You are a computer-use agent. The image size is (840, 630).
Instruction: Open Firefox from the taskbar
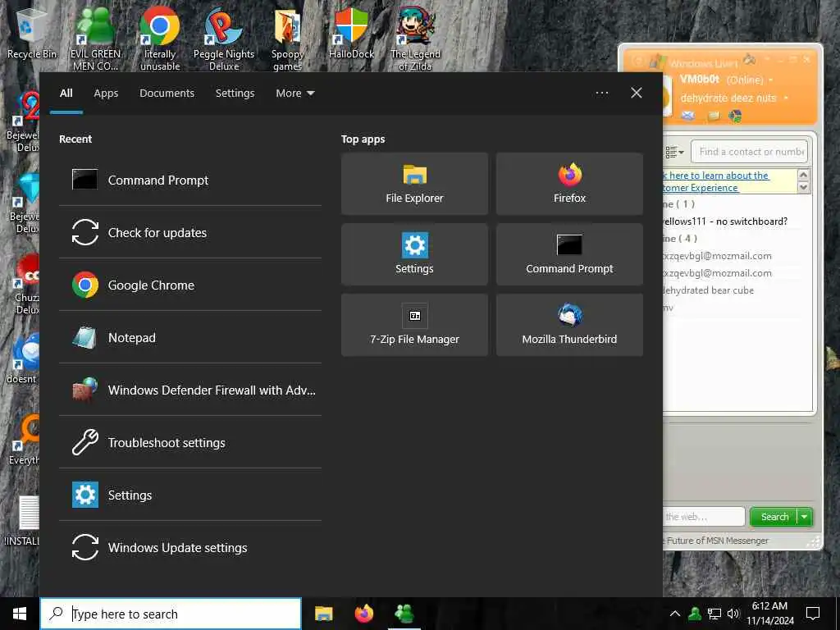tap(363, 614)
